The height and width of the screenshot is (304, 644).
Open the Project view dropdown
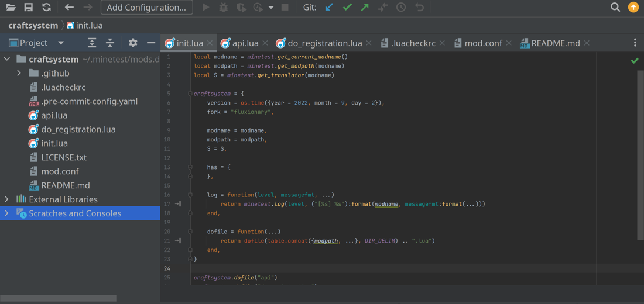tap(61, 43)
